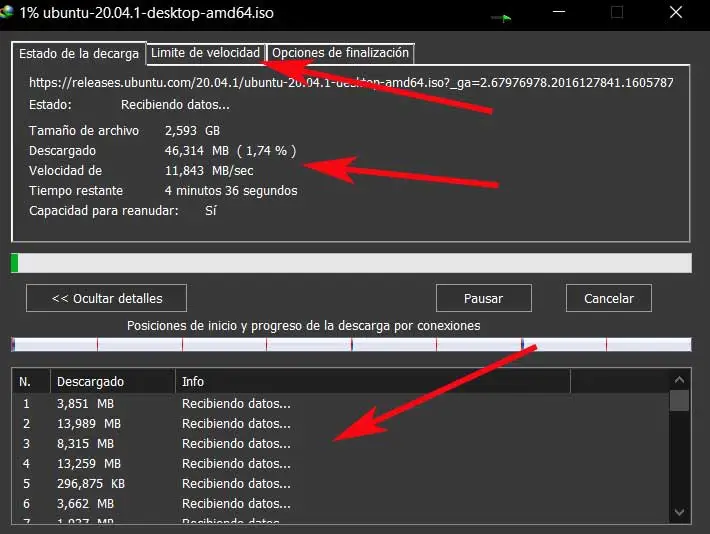This screenshot has height=534, width=710.
Task: Click the connection list scroll up arrow
Action: 679,380
